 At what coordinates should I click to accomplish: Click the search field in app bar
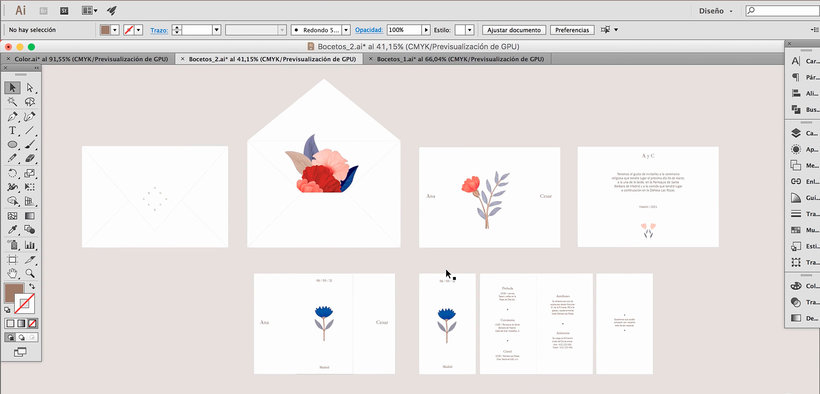782,10
